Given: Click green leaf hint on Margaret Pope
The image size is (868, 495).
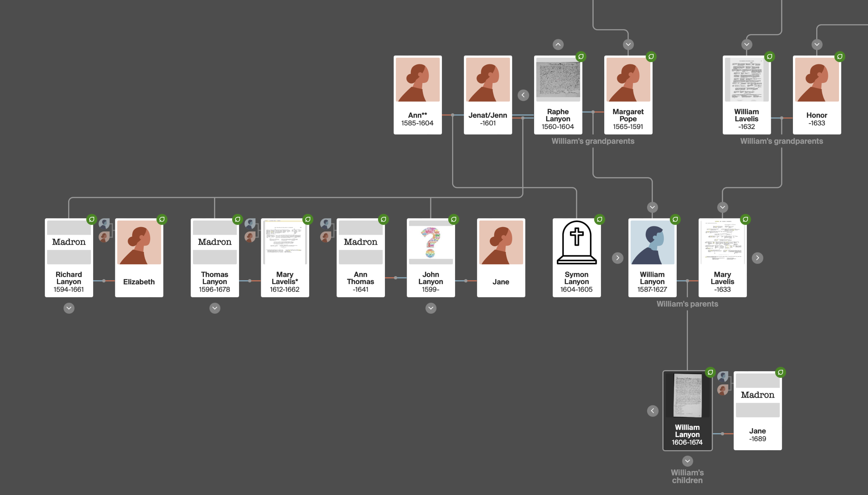Looking at the screenshot, I should pos(651,56).
